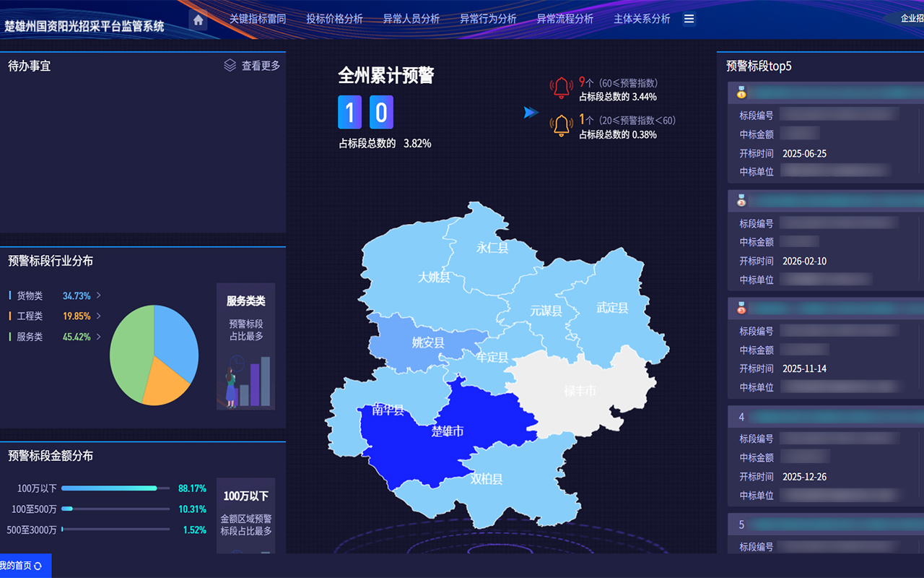
Task: Click the bar chart illustration under 服务类类
Action: (x=246, y=381)
